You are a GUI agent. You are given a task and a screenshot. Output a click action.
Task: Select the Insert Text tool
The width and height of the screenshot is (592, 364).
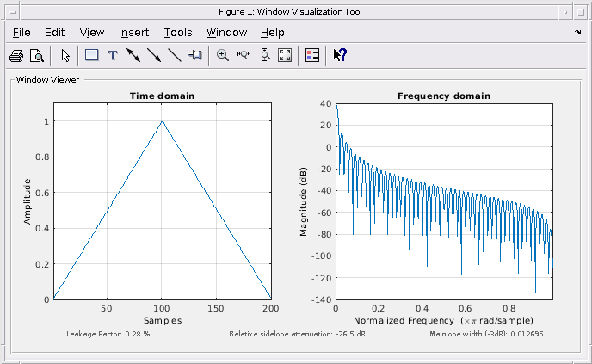113,56
